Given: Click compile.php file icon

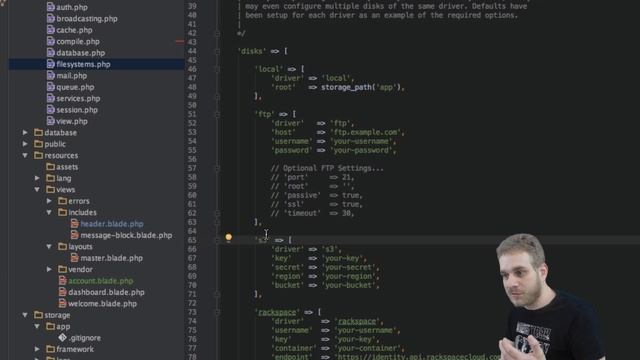Looking at the screenshot, I should (x=51, y=41).
